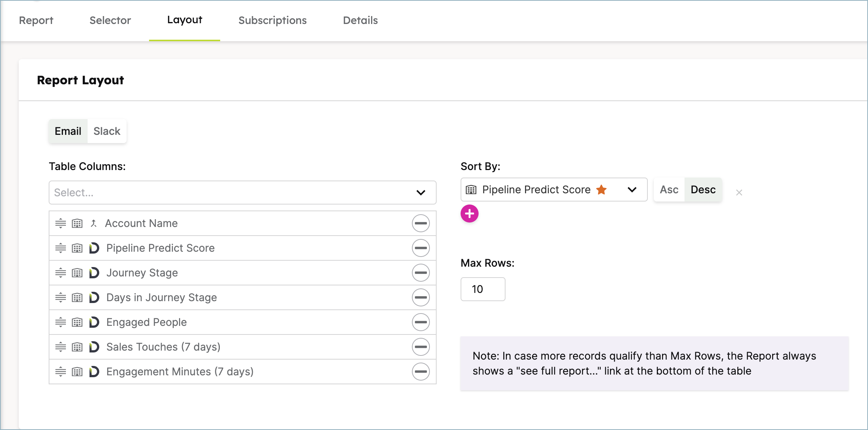Click the Sales Touches (7 days) label
The width and height of the screenshot is (868, 430).
[163, 347]
